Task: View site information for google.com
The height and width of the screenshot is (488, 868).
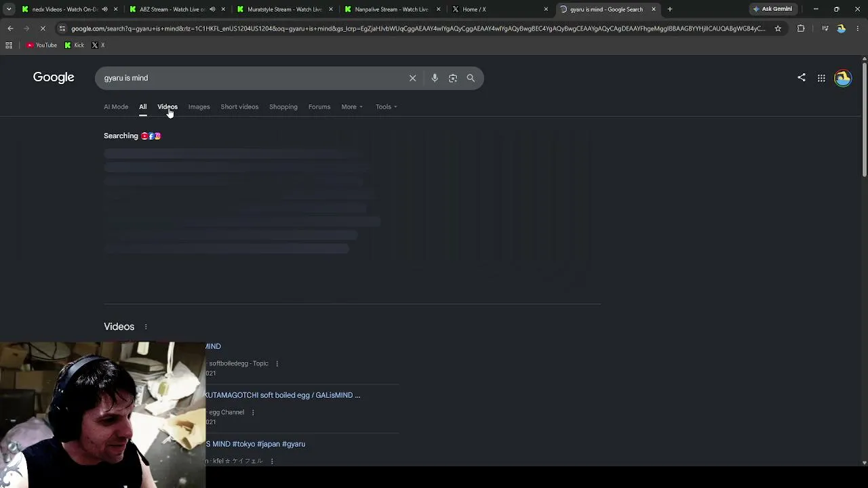Action: click(62, 28)
